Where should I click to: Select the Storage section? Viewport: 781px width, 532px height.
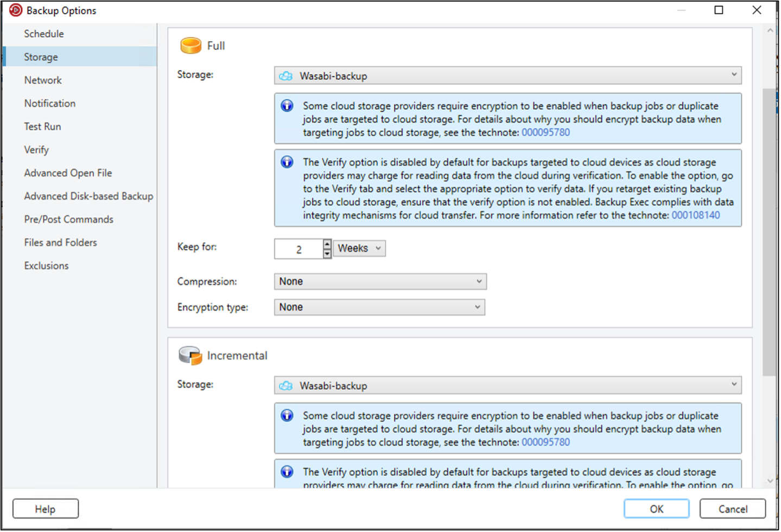80,56
